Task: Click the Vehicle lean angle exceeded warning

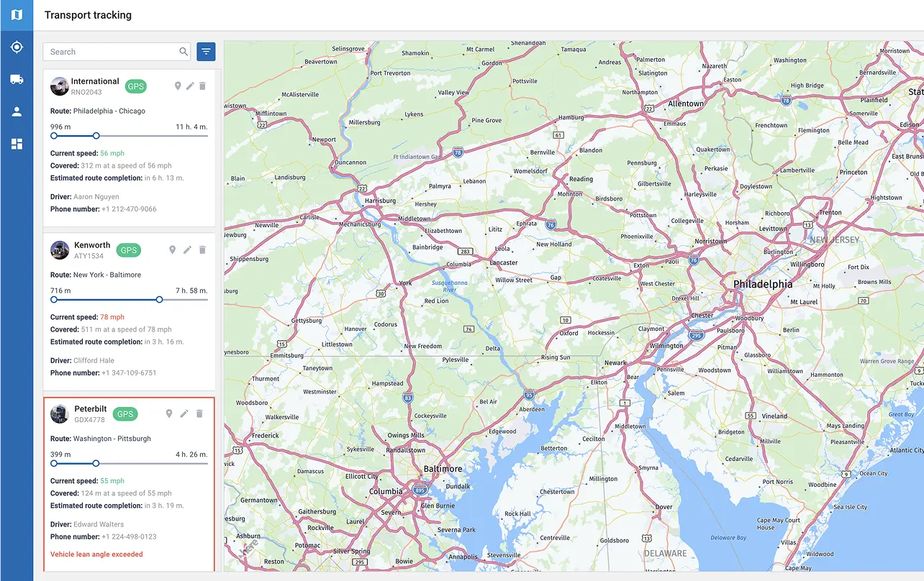Action: (96, 554)
